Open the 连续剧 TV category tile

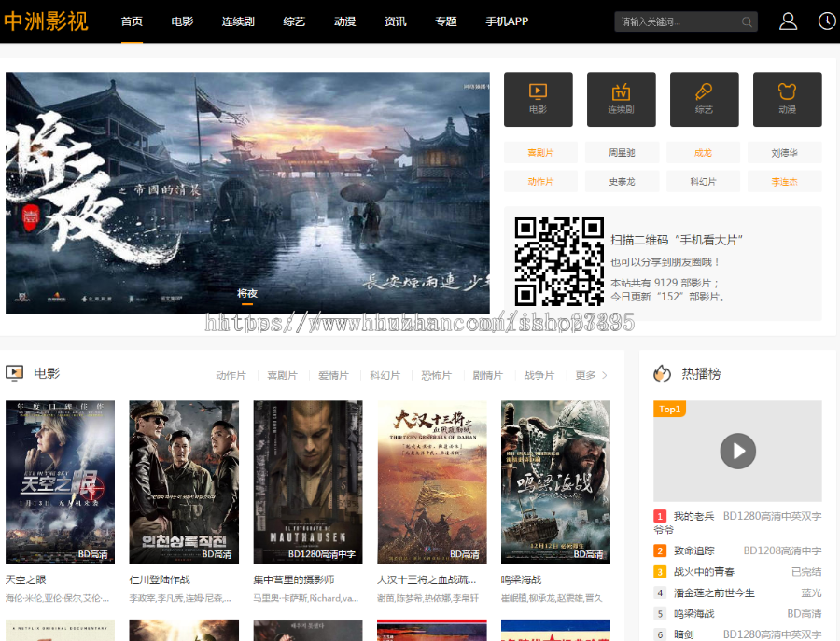tap(621, 100)
